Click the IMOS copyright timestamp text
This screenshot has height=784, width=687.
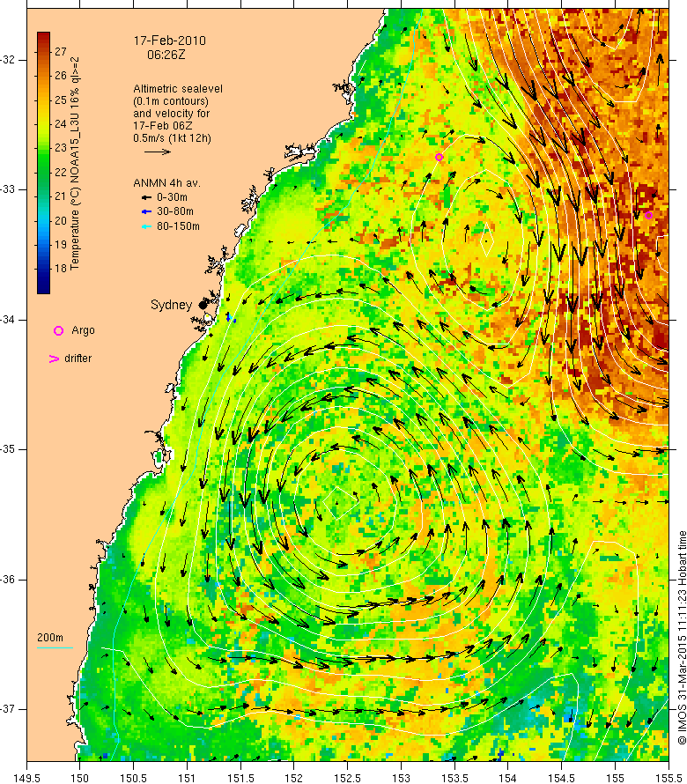pyautogui.click(x=682, y=638)
